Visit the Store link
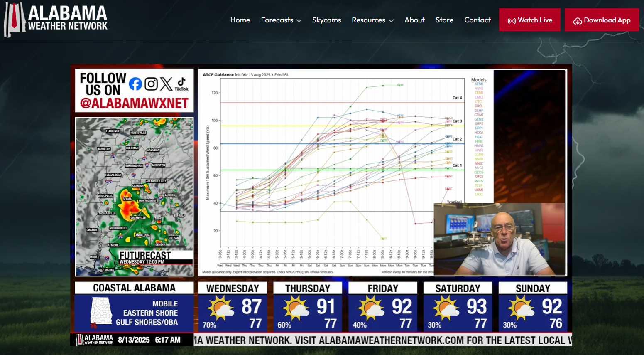 pos(444,20)
